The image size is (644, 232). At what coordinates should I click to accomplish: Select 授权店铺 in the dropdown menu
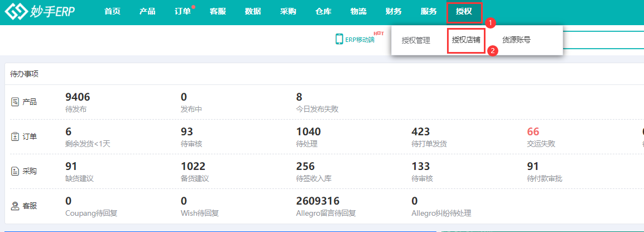coord(466,40)
